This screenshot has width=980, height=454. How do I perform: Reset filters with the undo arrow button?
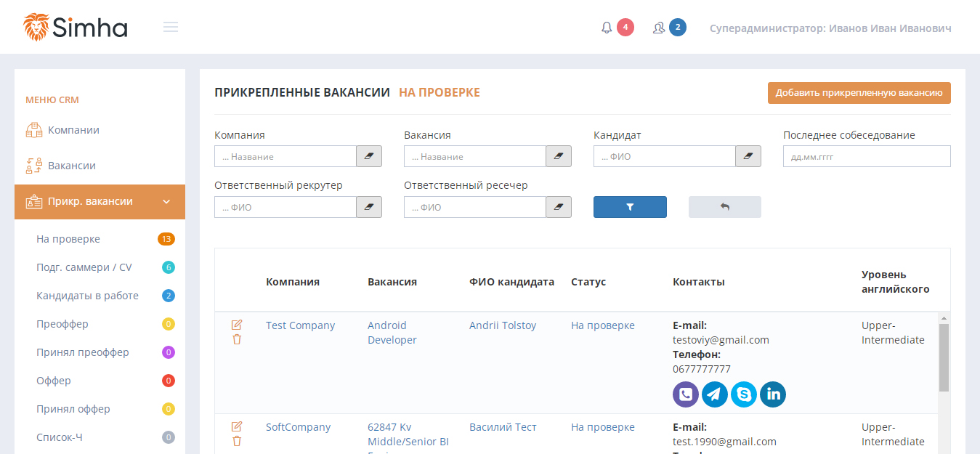click(x=724, y=206)
